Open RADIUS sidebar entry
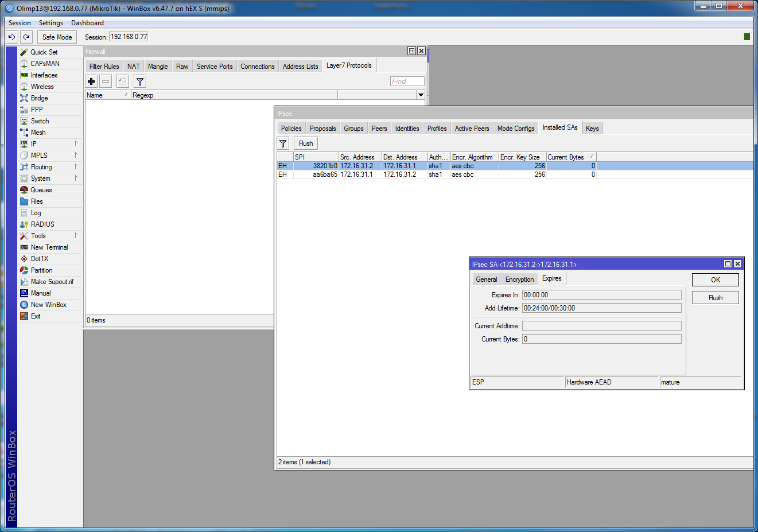 [42, 224]
